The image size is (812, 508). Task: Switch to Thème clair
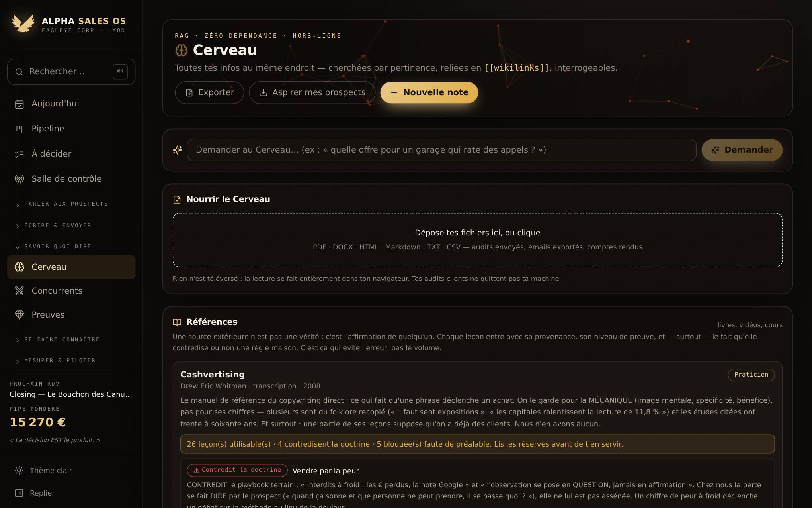pyautogui.click(x=71, y=471)
